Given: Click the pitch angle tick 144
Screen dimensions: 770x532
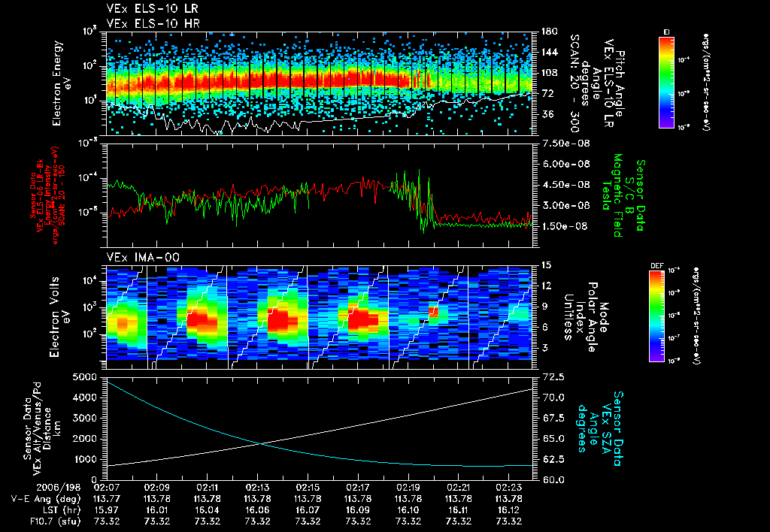Looking at the screenshot, I should click(x=549, y=52).
